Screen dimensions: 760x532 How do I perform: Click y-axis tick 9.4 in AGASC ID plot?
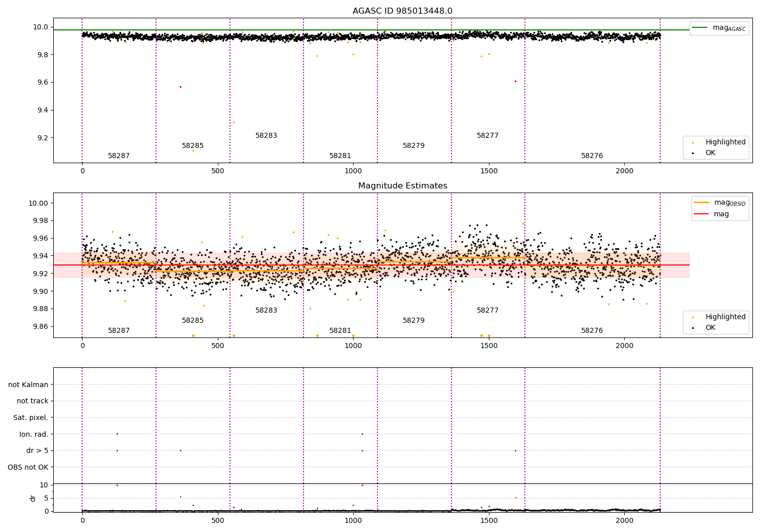click(x=42, y=110)
